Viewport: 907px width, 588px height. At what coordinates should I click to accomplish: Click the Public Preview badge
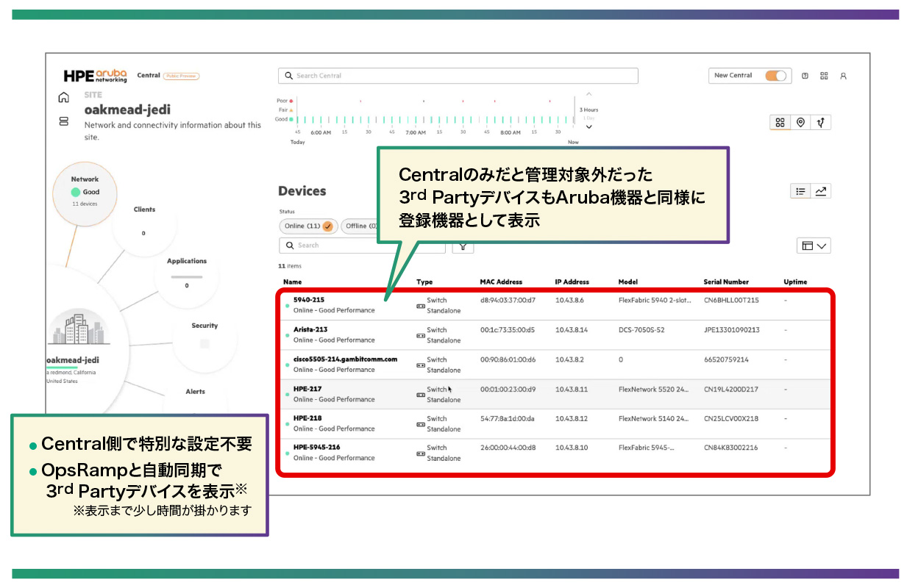point(182,76)
